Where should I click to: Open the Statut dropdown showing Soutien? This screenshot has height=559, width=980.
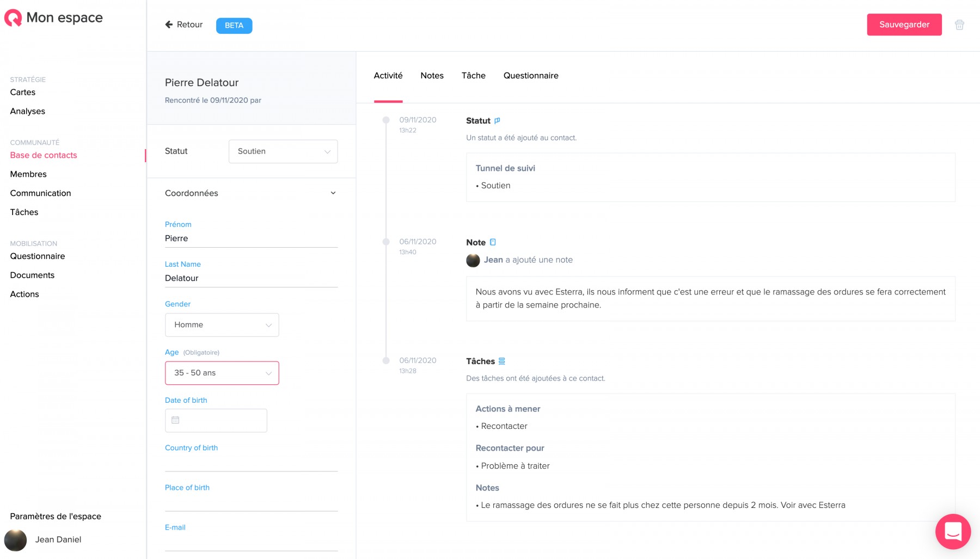point(283,151)
